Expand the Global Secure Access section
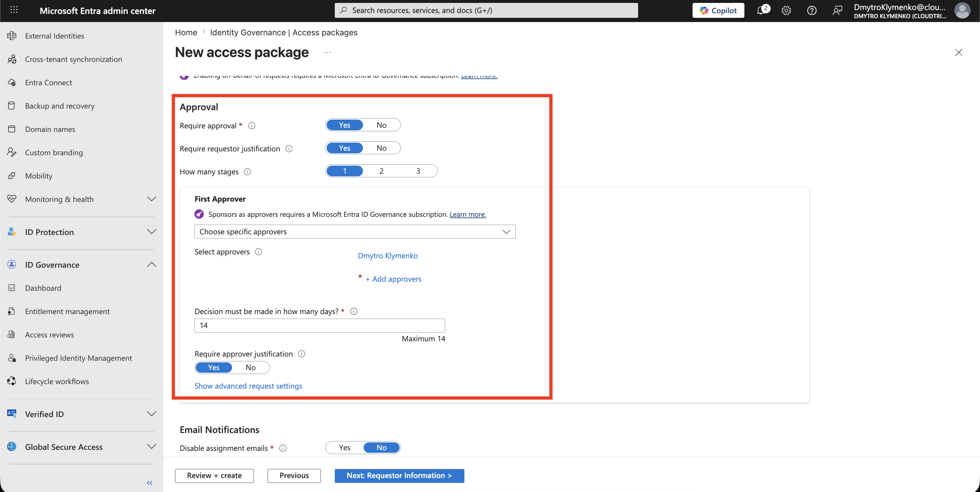 click(x=151, y=446)
